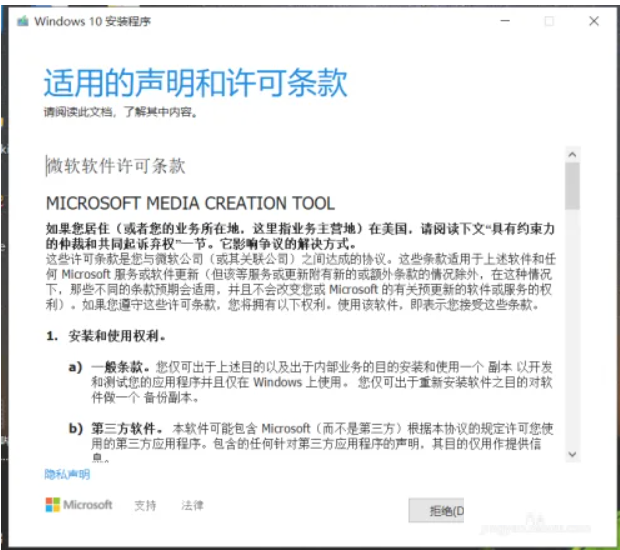
Task: Click the Windows 10 setup title bar icon
Action: tap(23, 21)
